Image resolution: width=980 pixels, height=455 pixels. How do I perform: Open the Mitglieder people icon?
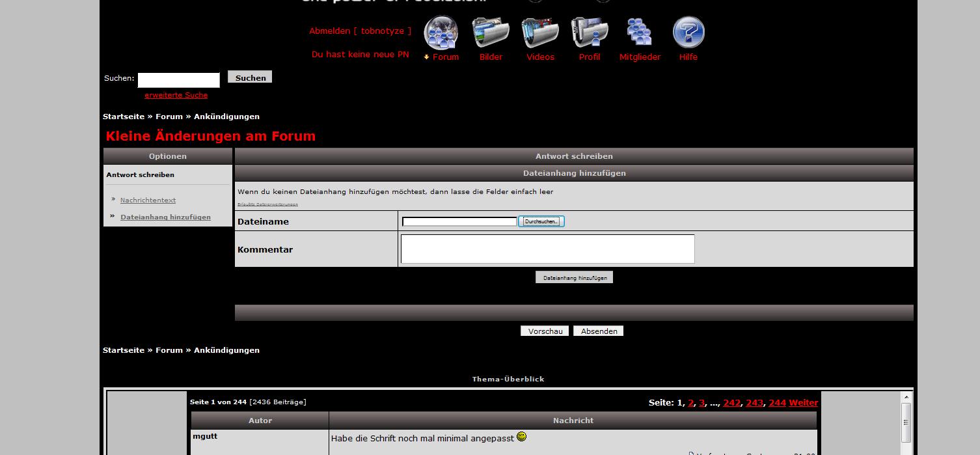click(639, 33)
